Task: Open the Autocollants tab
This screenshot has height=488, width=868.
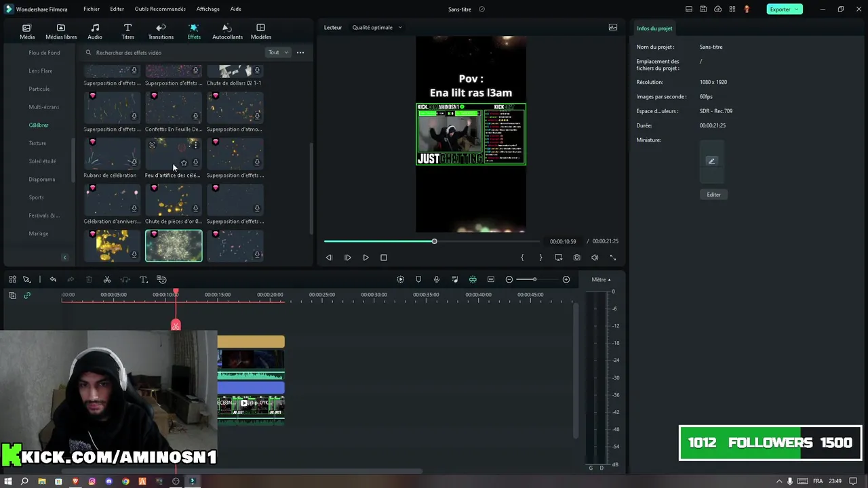Action: 227,32
